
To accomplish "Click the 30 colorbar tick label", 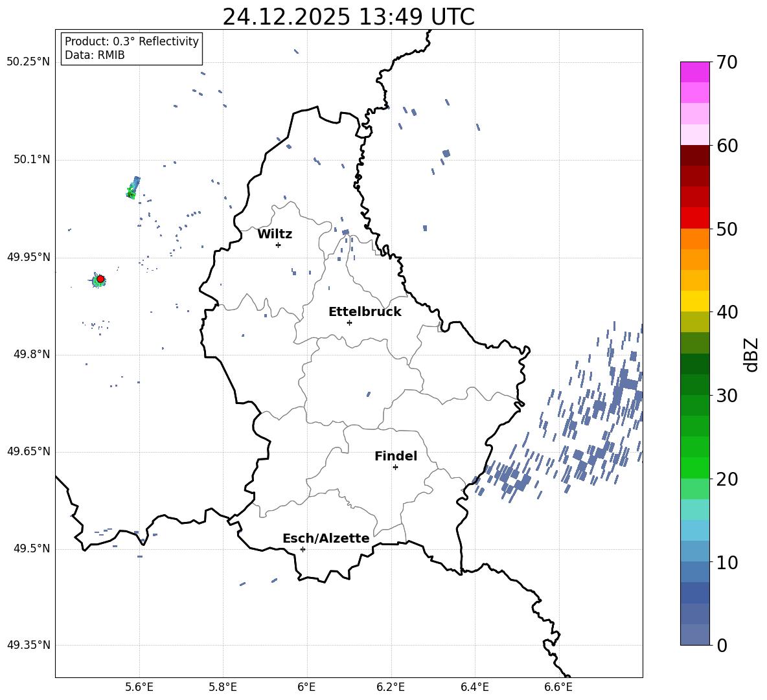I will [727, 396].
